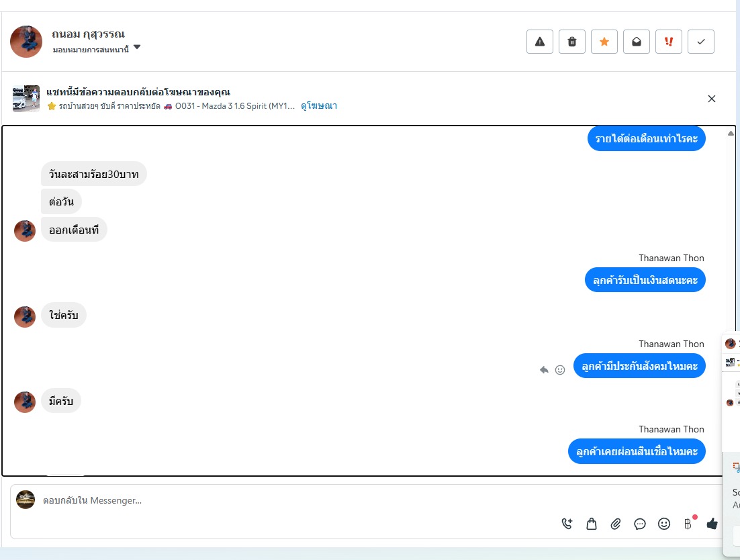The height and width of the screenshot is (560, 740).
Task: Attach a file with paperclip icon
Action: [x=615, y=524]
